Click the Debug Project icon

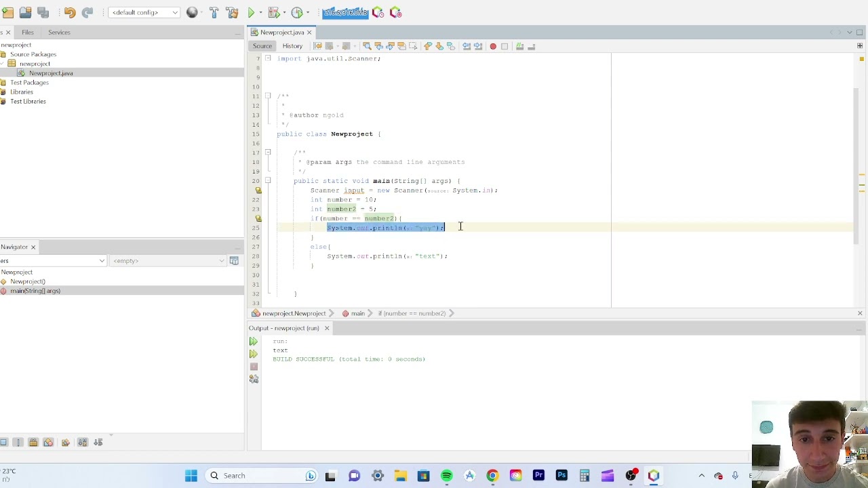point(274,12)
